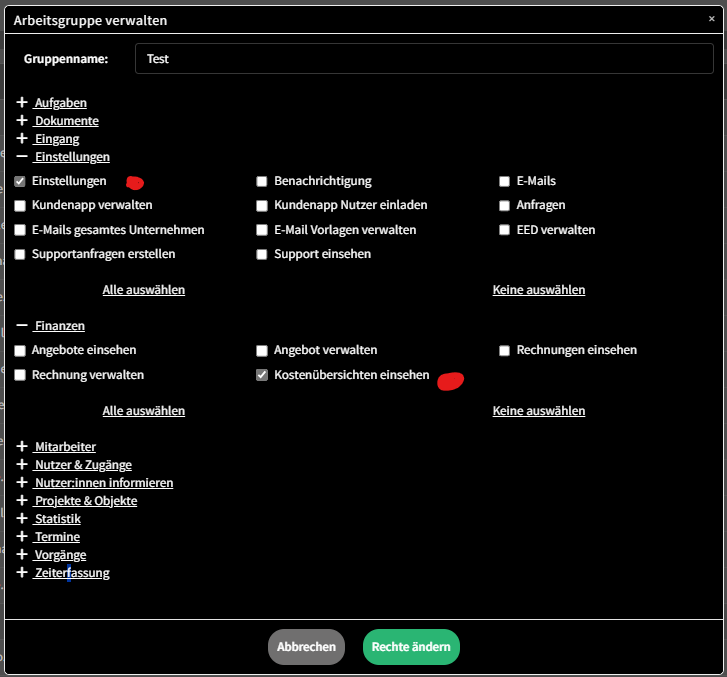
Task: Check the EED verwalten option
Action: click(x=506, y=230)
